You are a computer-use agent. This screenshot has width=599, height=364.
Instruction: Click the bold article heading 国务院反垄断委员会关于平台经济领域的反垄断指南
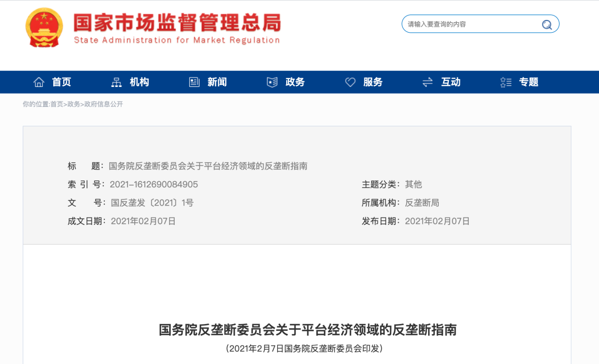click(308, 330)
